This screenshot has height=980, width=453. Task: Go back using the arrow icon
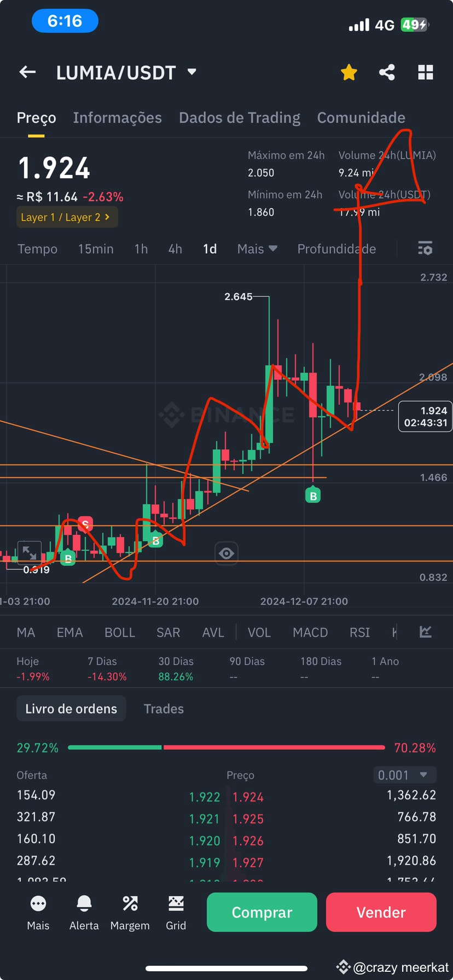(x=27, y=72)
